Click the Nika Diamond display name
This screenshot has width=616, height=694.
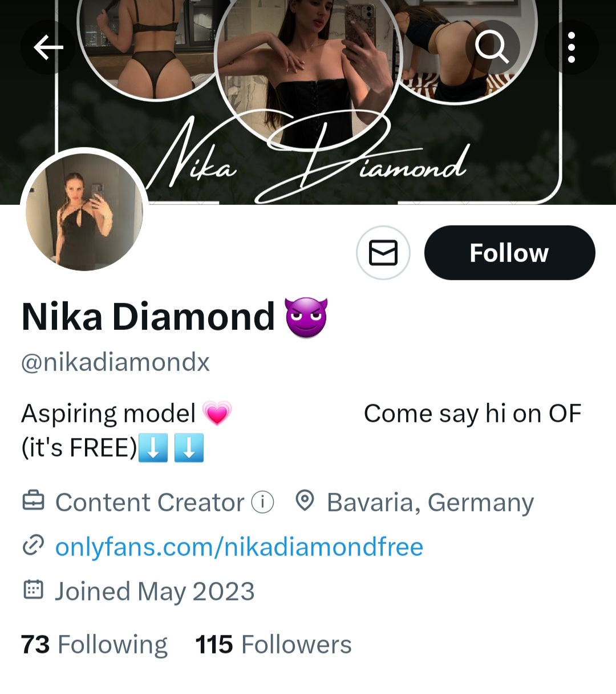pyautogui.click(x=148, y=317)
